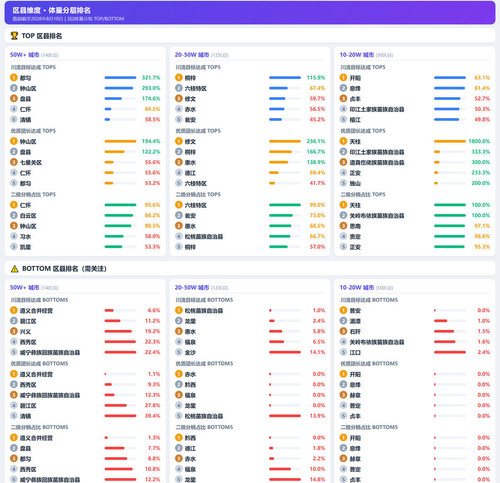The height and width of the screenshot is (483, 500).
Task: Click the 道真仡佬族苗族自治县 county name
Action: coord(377,162)
